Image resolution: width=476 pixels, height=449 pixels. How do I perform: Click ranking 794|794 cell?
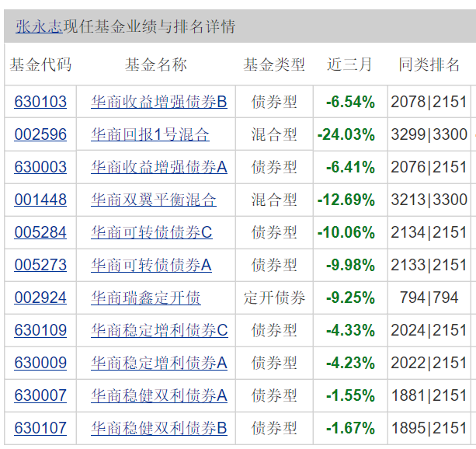point(429,298)
